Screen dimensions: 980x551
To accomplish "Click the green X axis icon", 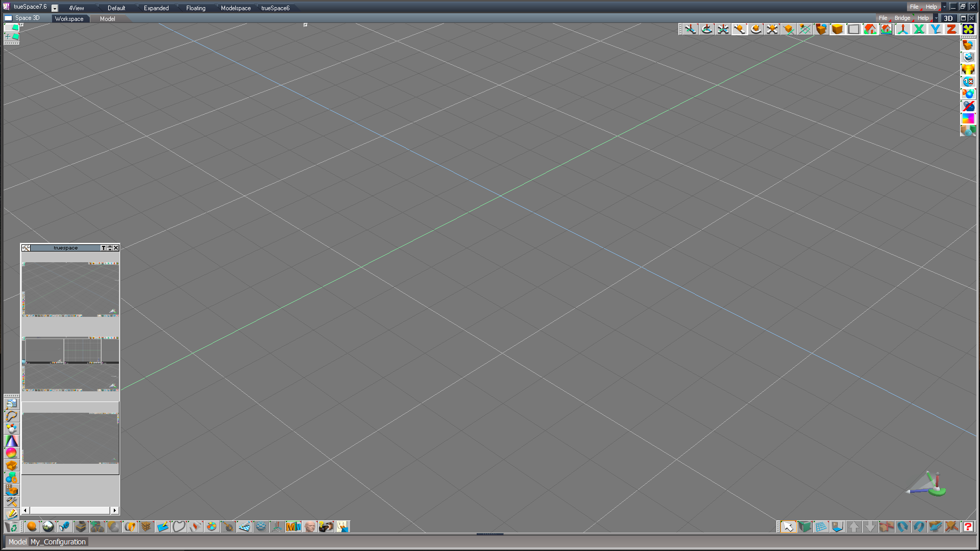I will 919,29.
